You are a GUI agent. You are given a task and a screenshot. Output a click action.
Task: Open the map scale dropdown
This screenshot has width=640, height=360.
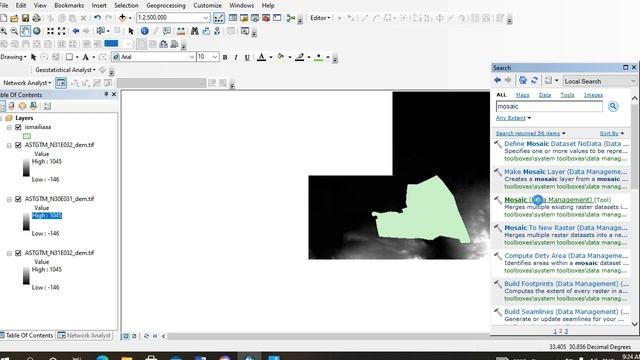(206, 18)
